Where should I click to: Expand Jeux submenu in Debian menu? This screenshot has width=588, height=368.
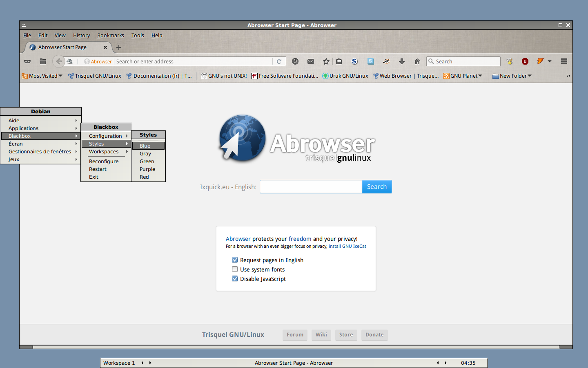tap(41, 159)
